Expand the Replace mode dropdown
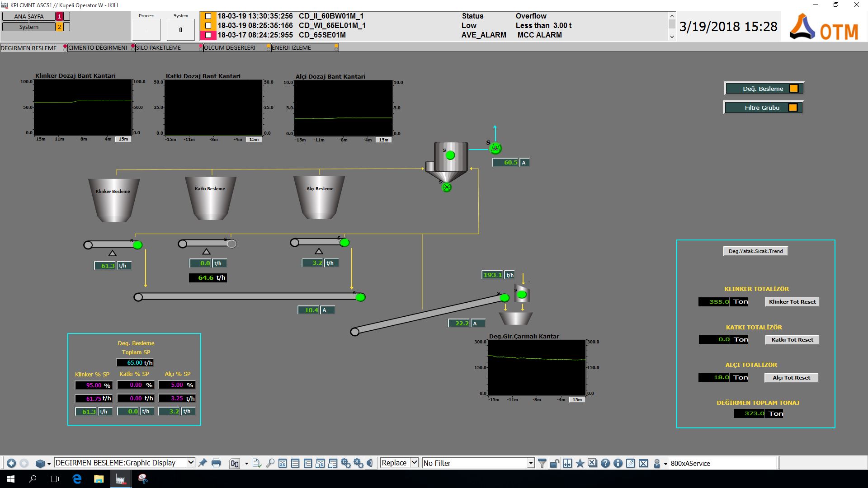The height and width of the screenshot is (488, 868). coord(414,463)
